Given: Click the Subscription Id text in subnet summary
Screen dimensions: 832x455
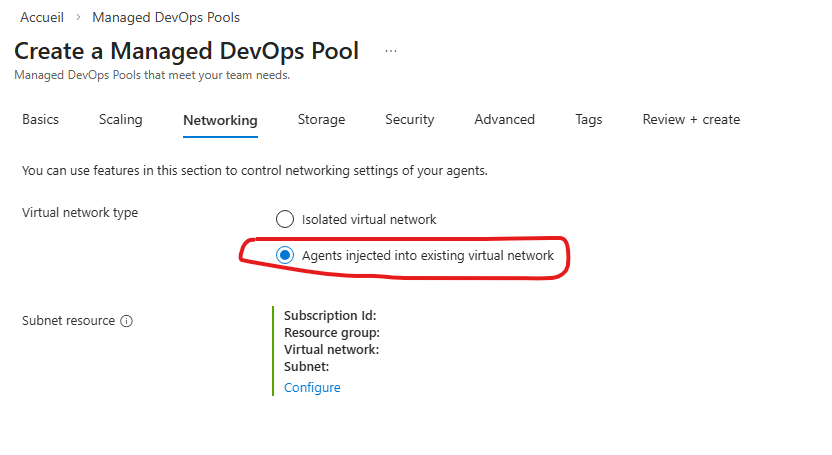Looking at the screenshot, I should click(330, 315).
